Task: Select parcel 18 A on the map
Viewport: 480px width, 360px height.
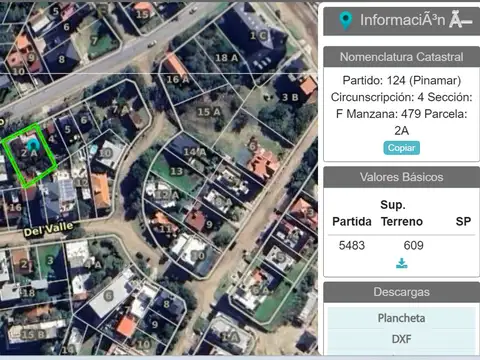Action: point(227,58)
